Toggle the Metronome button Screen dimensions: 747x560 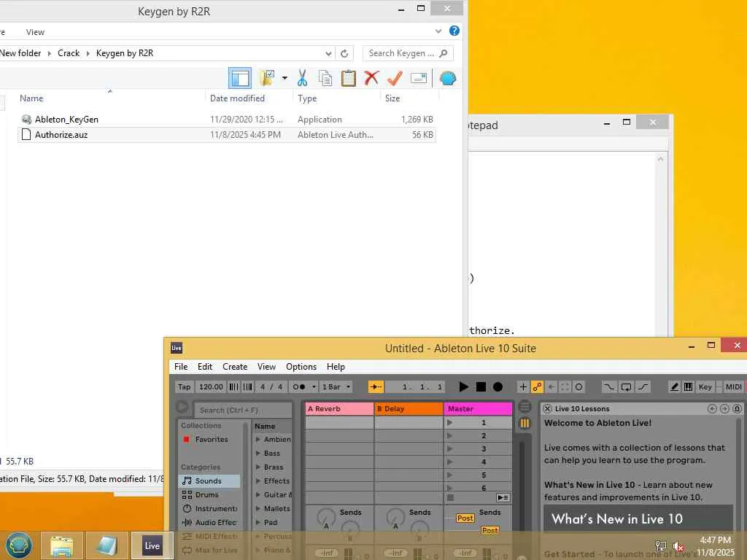298,387
